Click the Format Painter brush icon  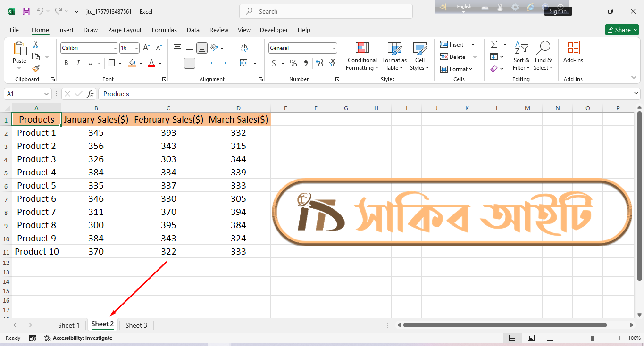pyautogui.click(x=36, y=69)
